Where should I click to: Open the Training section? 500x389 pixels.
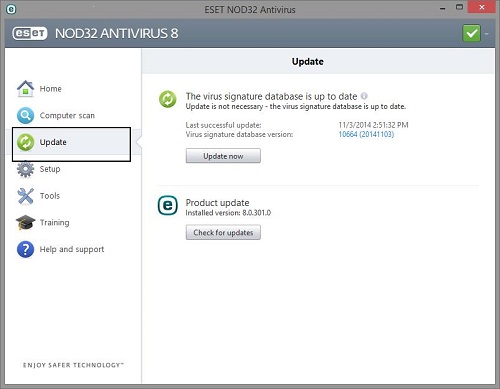click(x=54, y=222)
